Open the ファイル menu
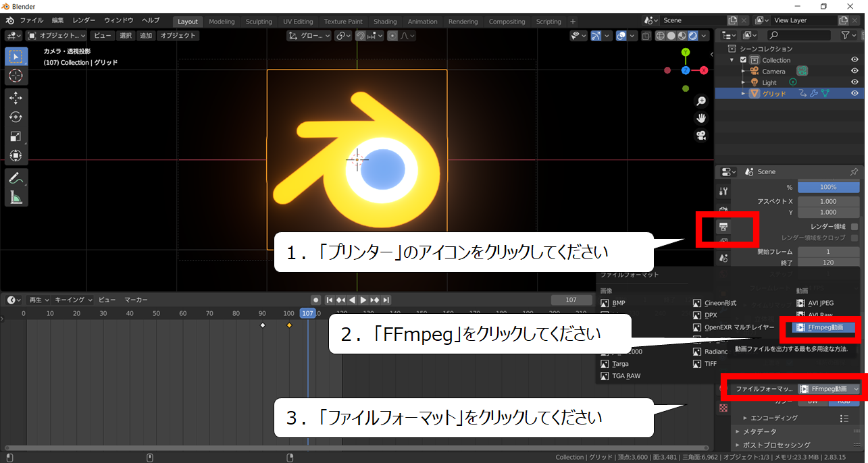This screenshot has width=868, height=463. tap(31, 21)
